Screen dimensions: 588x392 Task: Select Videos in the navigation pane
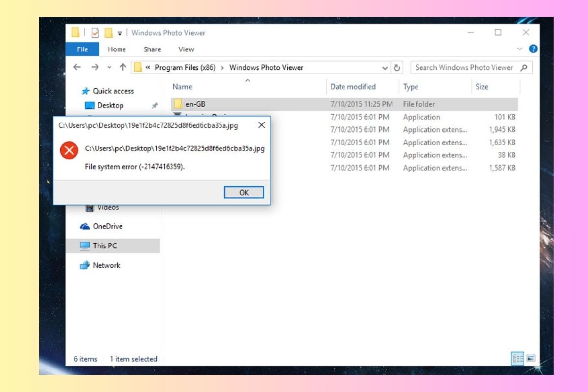[x=108, y=207]
